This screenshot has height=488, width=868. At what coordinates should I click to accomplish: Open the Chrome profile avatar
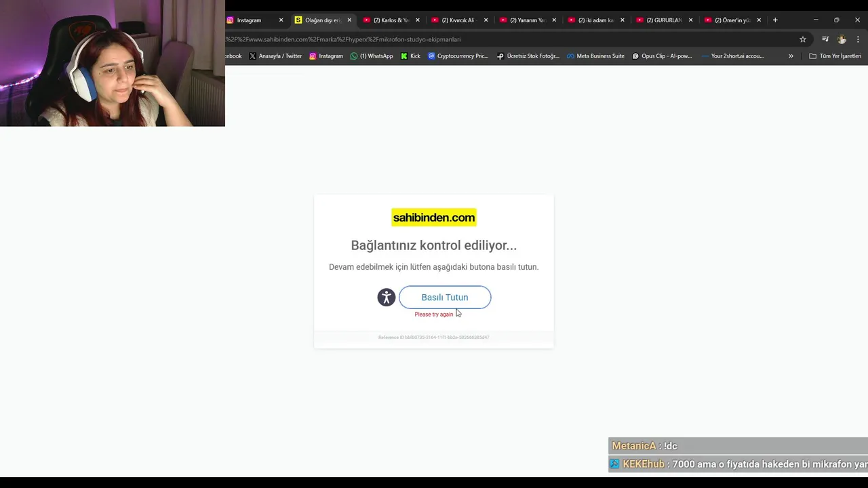[842, 39]
